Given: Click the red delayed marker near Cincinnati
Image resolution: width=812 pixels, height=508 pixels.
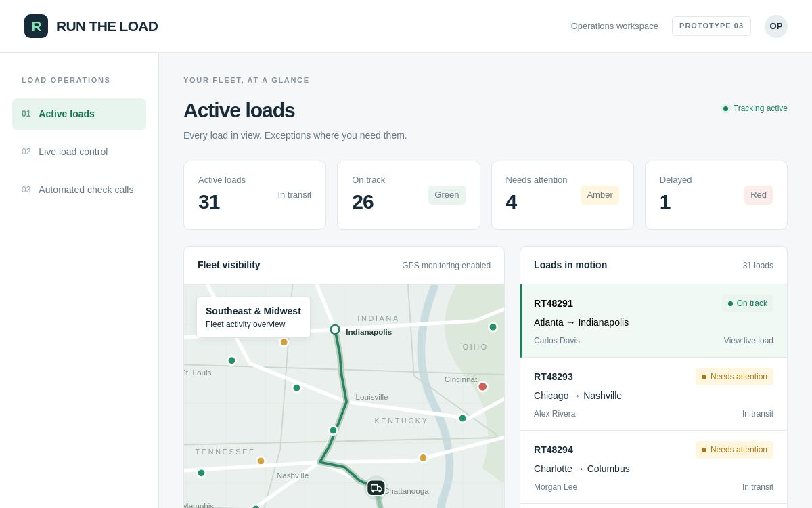Looking at the screenshot, I should [482, 387].
